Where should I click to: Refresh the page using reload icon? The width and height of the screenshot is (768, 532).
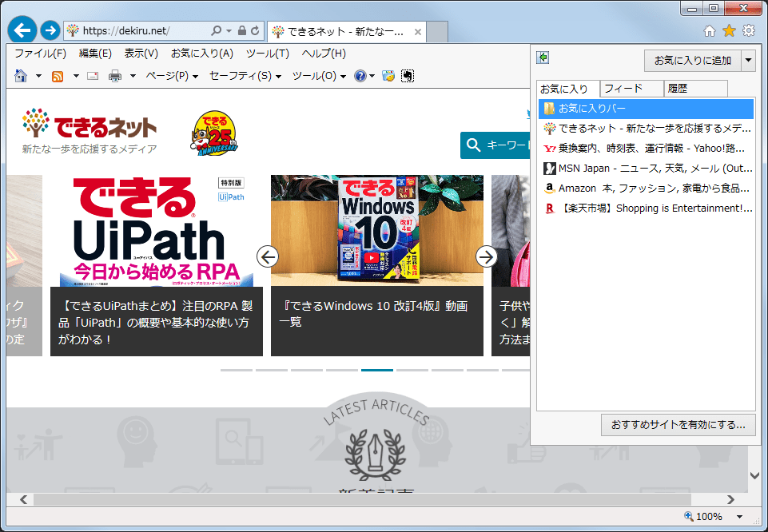[255, 31]
